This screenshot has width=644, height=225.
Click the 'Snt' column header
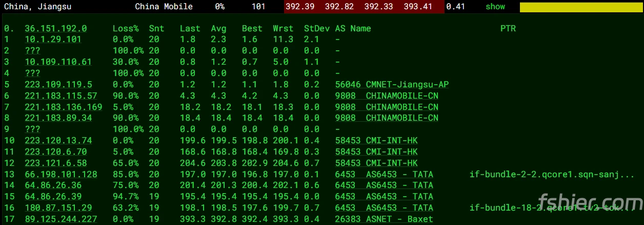tap(156, 29)
